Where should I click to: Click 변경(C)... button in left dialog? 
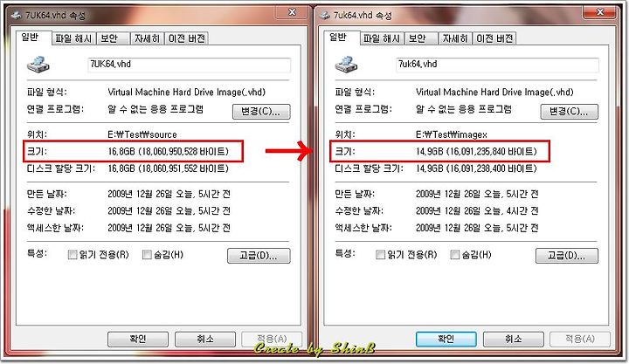pyautogui.click(x=261, y=112)
